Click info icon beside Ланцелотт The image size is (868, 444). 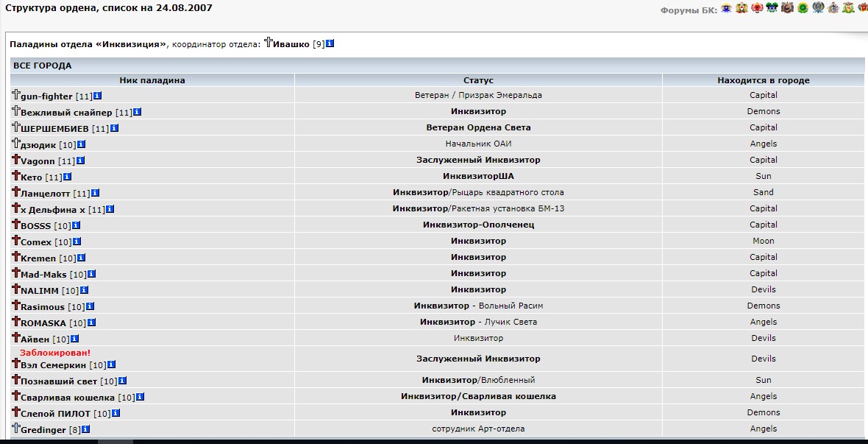(95, 193)
